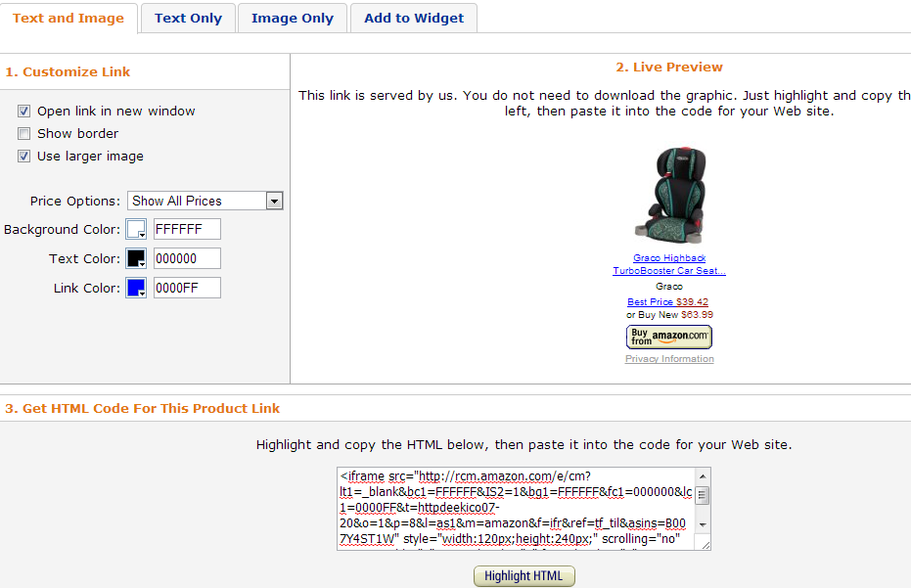Toggle Open link in new window checkbox
Screen dimensions: 911x588
point(23,111)
